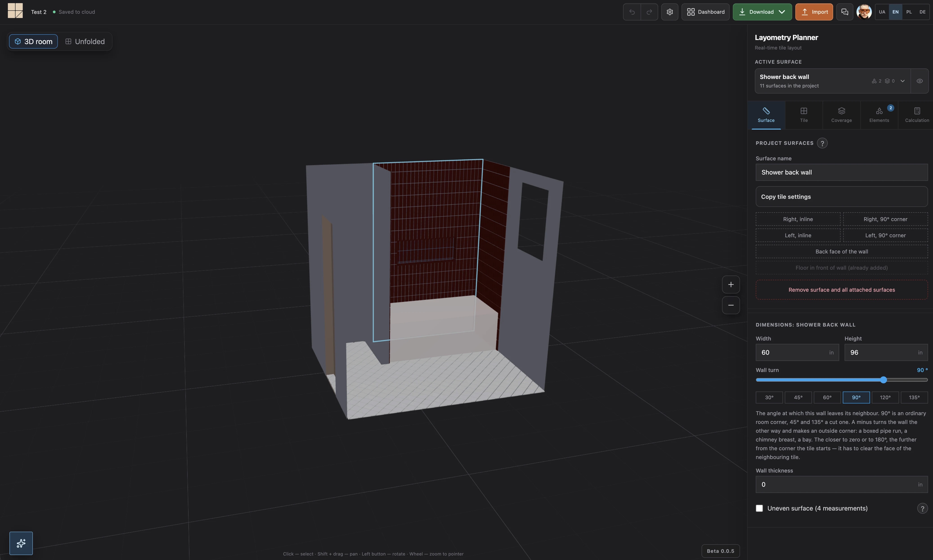Open the Coverage tab

(841, 115)
